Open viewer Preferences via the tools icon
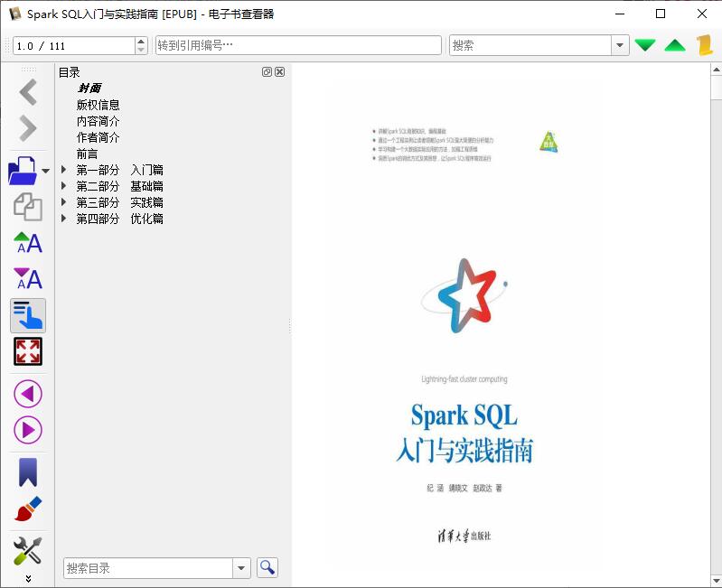This screenshot has height=588, width=722. (28, 550)
